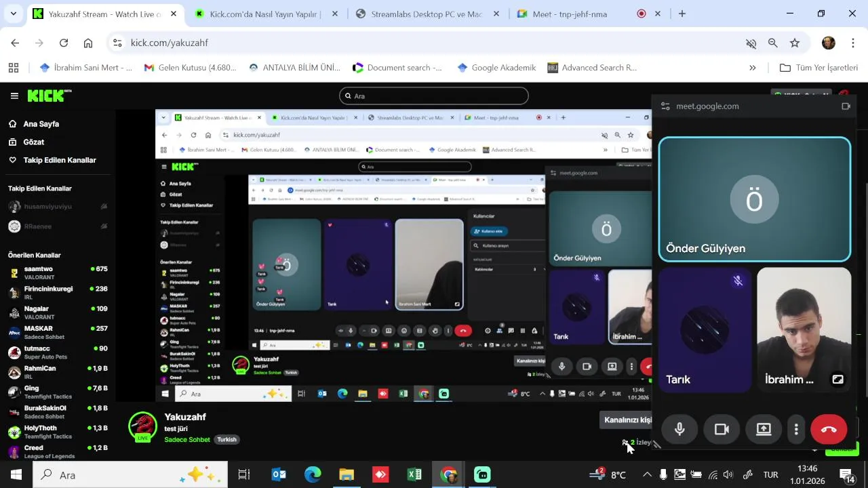Bookmark this page with the star
This screenshot has width=868, height=488.
click(x=795, y=43)
